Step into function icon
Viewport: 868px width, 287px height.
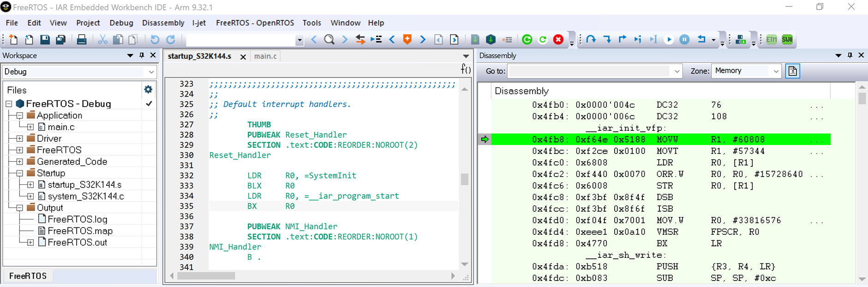point(607,40)
